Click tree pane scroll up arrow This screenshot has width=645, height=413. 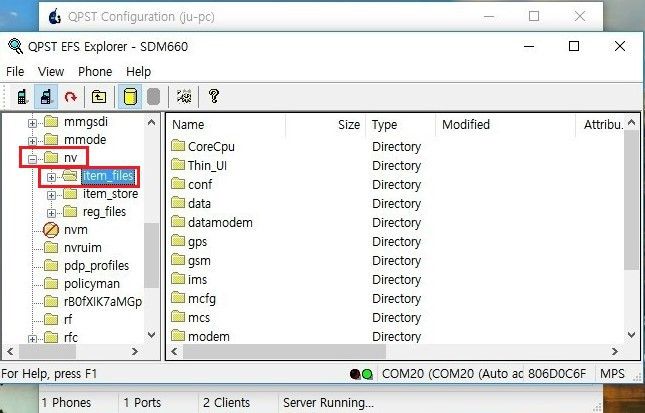[x=151, y=122]
